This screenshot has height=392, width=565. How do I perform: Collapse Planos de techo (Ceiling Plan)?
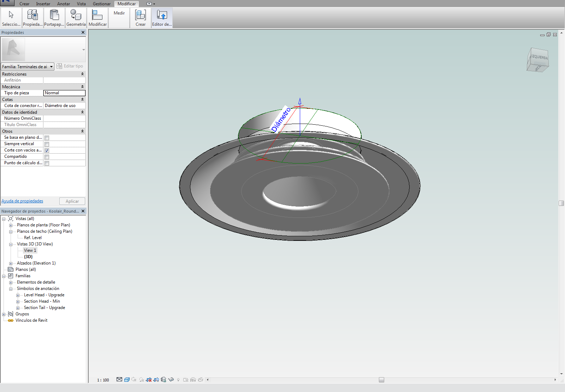click(x=11, y=232)
